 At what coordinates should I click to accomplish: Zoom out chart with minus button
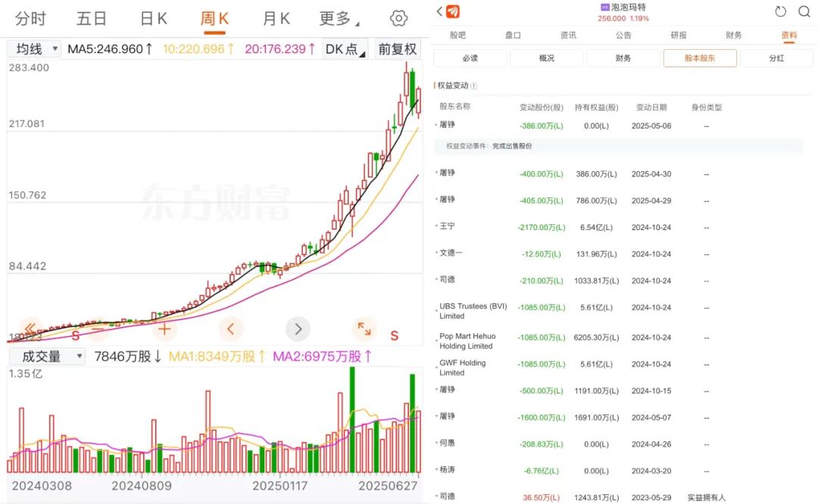pyautogui.click(x=98, y=329)
